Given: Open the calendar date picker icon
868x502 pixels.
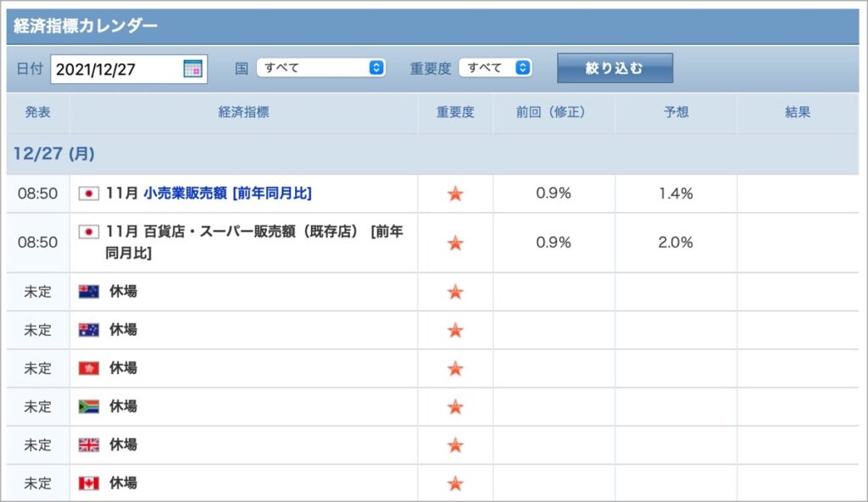Looking at the screenshot, I should [192, 69].
